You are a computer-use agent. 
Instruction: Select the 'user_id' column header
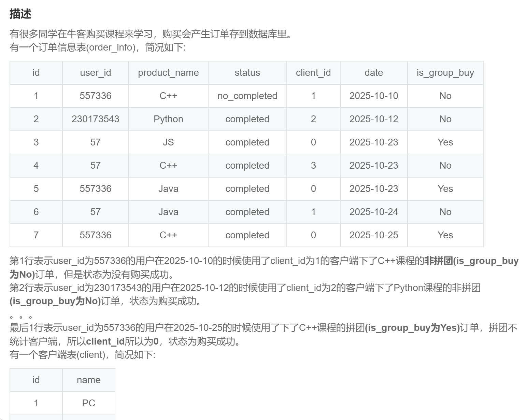(x=96, y=73)
